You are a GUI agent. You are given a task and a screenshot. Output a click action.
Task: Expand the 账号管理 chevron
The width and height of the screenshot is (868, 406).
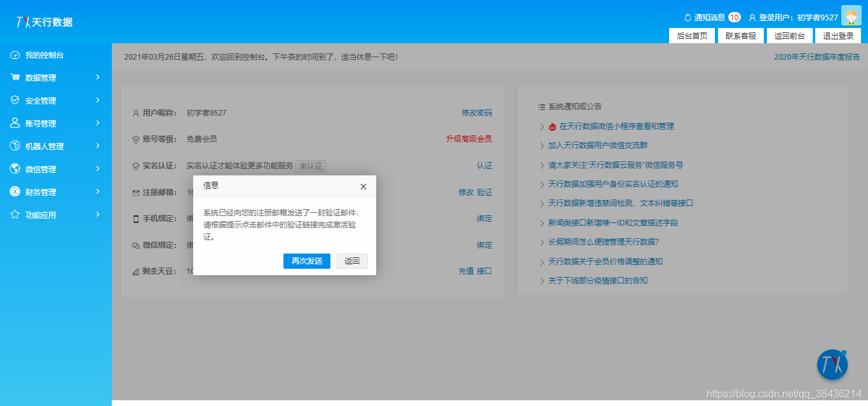(98, 123)
